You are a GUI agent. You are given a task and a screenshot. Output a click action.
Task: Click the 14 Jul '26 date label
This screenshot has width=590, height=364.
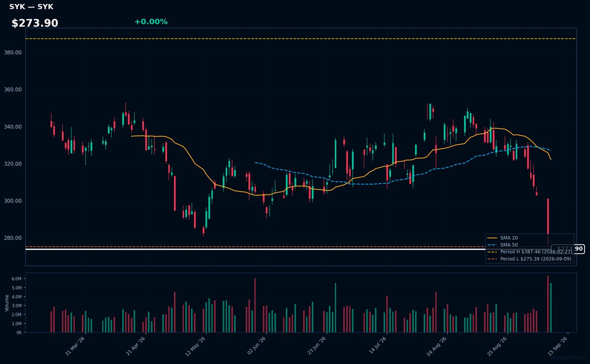pyautogui.click(x=377, y=346)
